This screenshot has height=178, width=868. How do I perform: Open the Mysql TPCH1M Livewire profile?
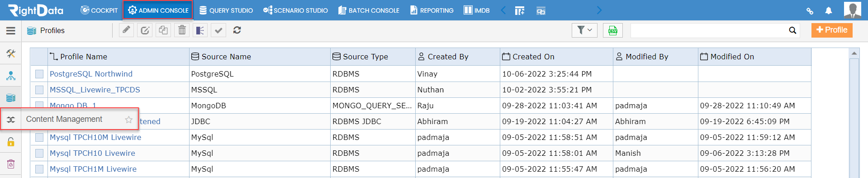click(x=93, y=169)
